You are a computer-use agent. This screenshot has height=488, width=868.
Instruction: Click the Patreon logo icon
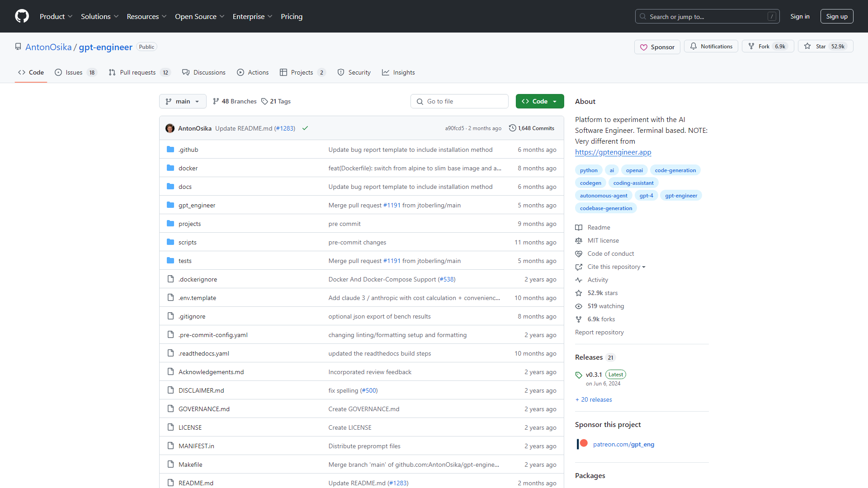tap(582, 444)
